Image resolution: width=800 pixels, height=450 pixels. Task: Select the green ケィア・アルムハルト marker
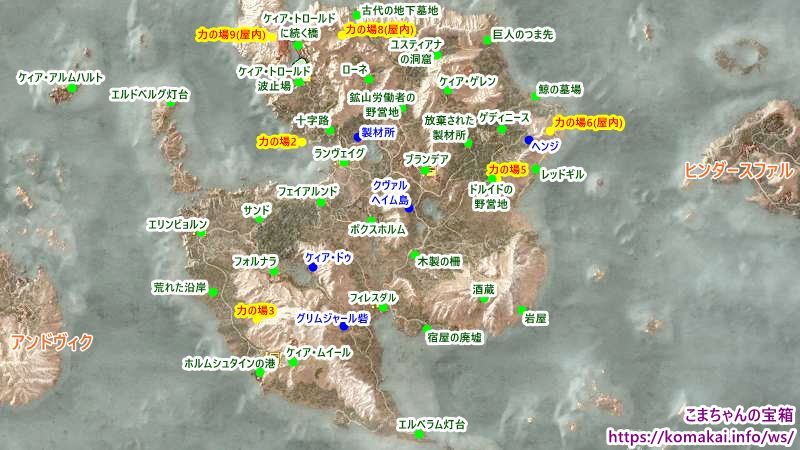pyautogui.click(x=71, y=89)
